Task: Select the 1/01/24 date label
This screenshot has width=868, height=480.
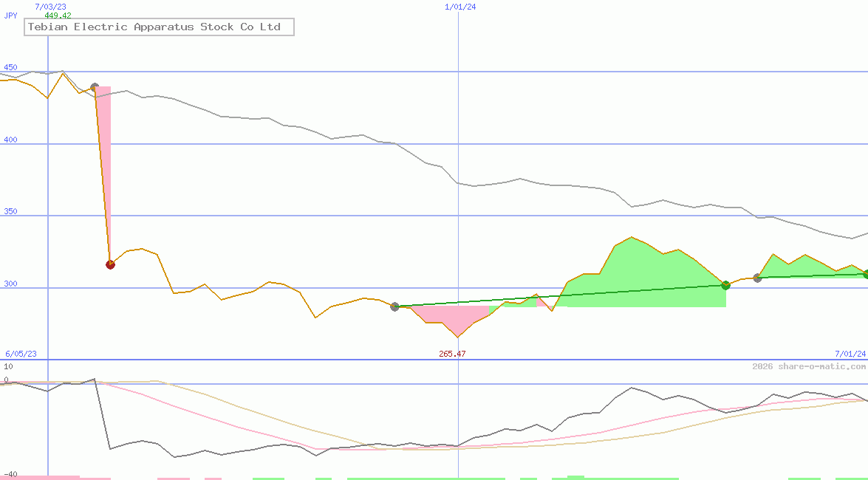Action: [460, 7]
